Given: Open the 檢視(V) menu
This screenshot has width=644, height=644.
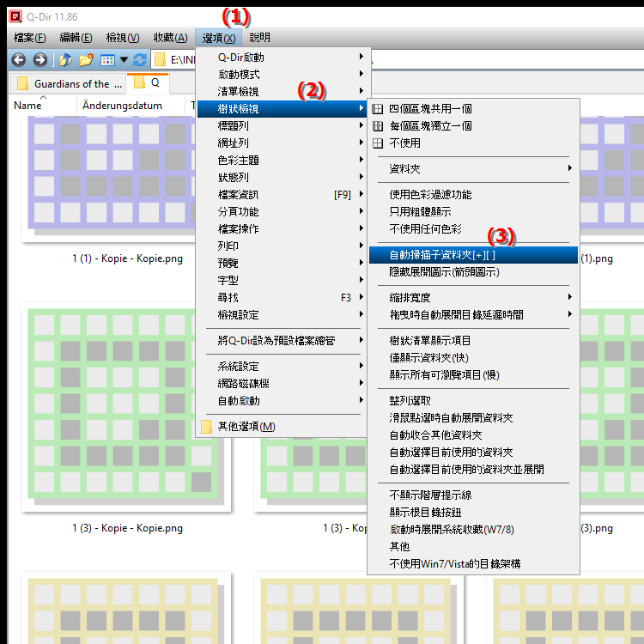Looking at the screenshot, I should (x=123, y=38).
